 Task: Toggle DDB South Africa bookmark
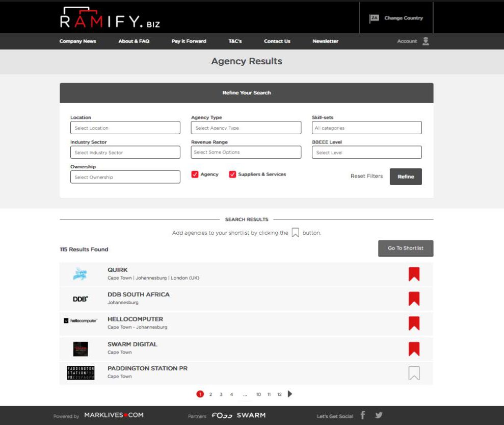click(x=414, y=298)
